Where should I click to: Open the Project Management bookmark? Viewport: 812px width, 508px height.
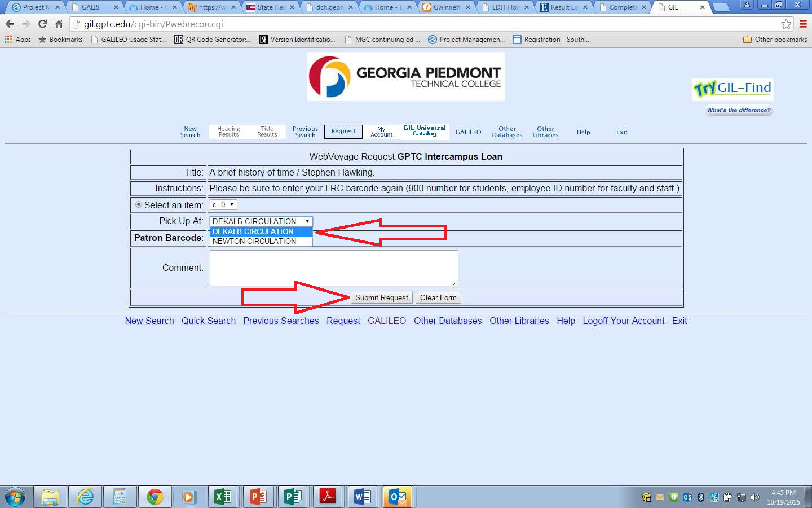(466, 40)
